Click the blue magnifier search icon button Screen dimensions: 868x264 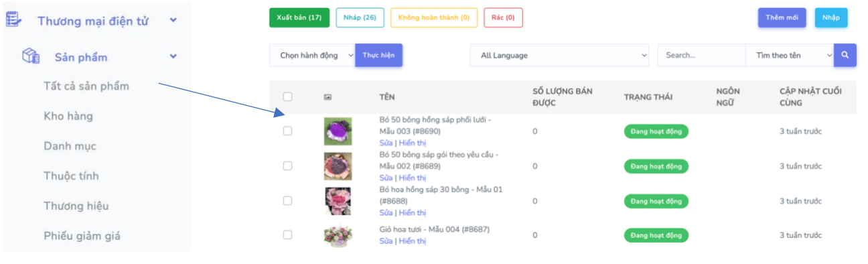tap(845, 55)
